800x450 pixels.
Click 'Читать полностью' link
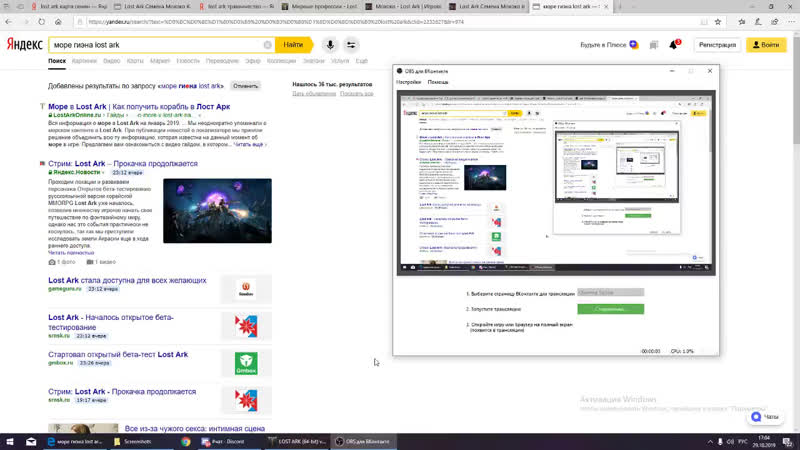(x=71, y=253)
